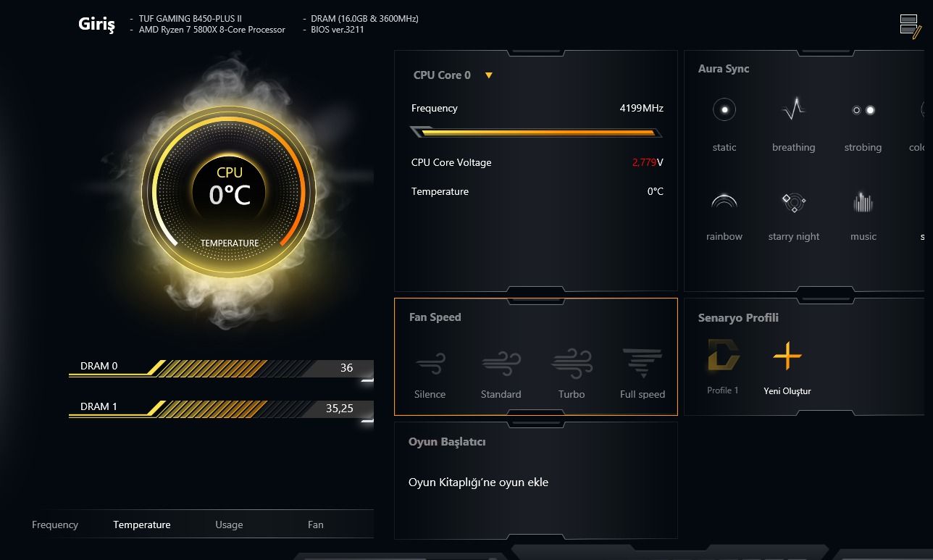Click "Oyun Kitaplığı'ne oyun ekle" link
This screenshot has width=933, height=560.
(479, 482)
